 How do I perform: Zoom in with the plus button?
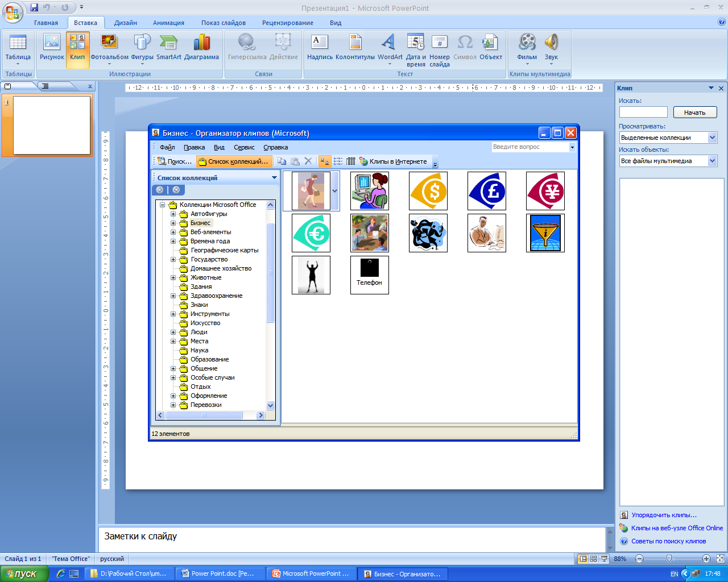click(706, 559)
